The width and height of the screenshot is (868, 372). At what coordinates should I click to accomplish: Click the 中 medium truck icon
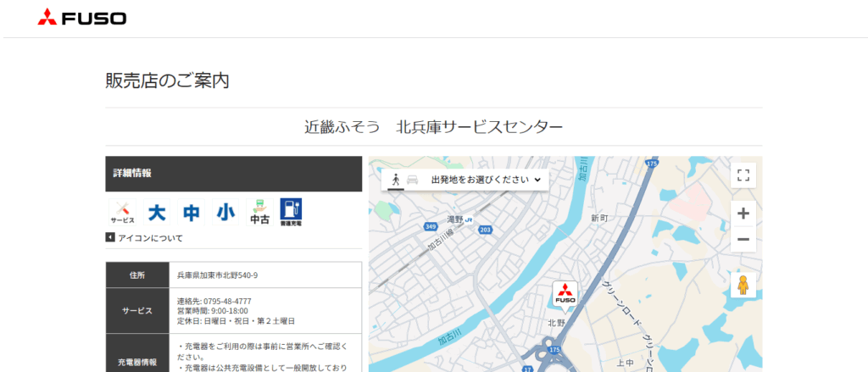191,212
